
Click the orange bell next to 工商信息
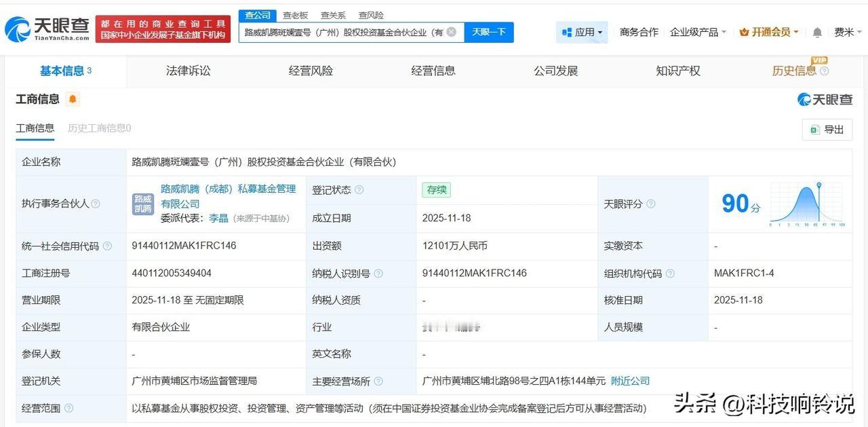tap(73, 99)
